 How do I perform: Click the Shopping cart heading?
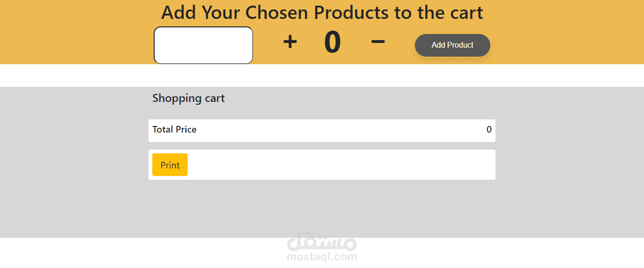coord(188,98)
